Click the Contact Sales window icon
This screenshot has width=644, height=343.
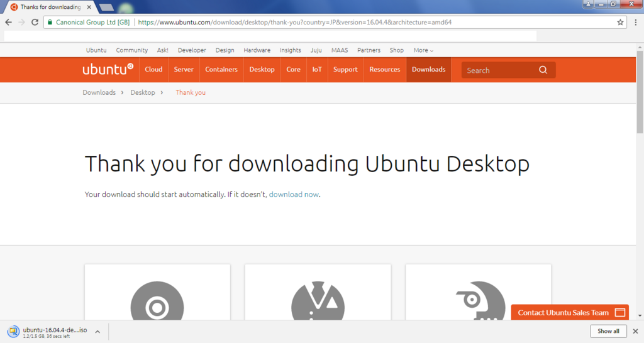coord(620,313)
